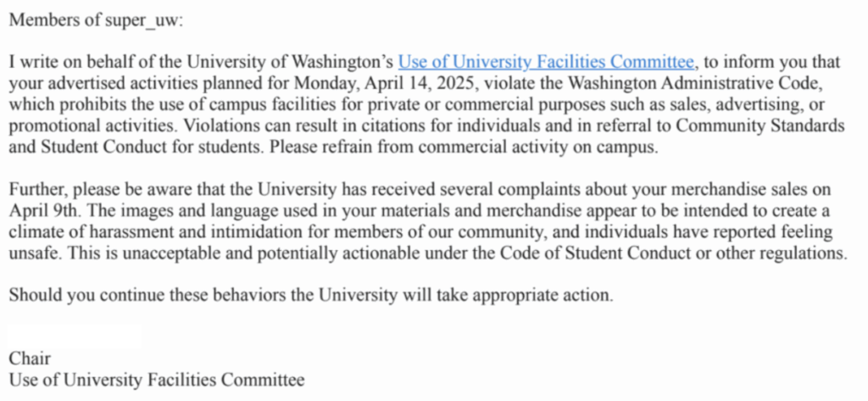Click the signature line 'Use of University Facilities Committee'
The height and width of the screenshot is (401, 868).
(157, 381)
